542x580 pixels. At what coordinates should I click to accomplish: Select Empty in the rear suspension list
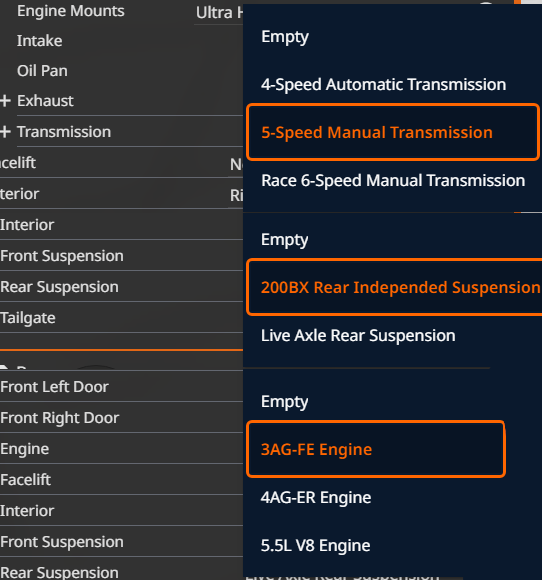point(284,240)
